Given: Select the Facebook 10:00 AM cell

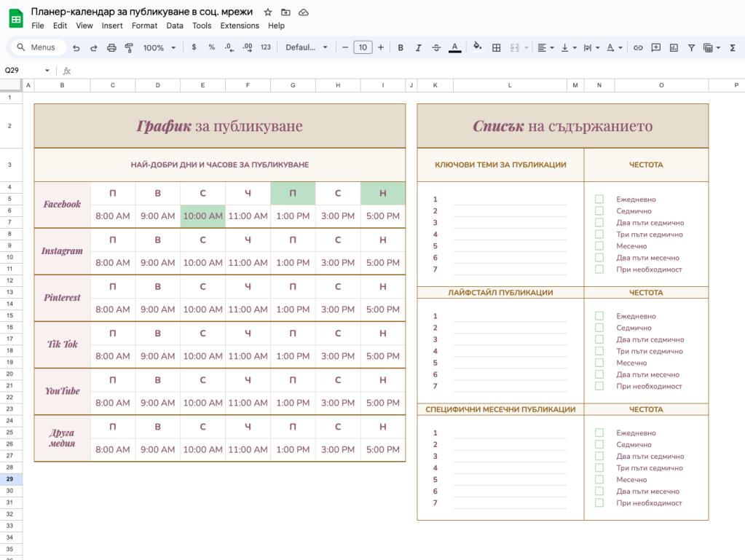Looking at the screenshot, I should [x=202, y=216].
